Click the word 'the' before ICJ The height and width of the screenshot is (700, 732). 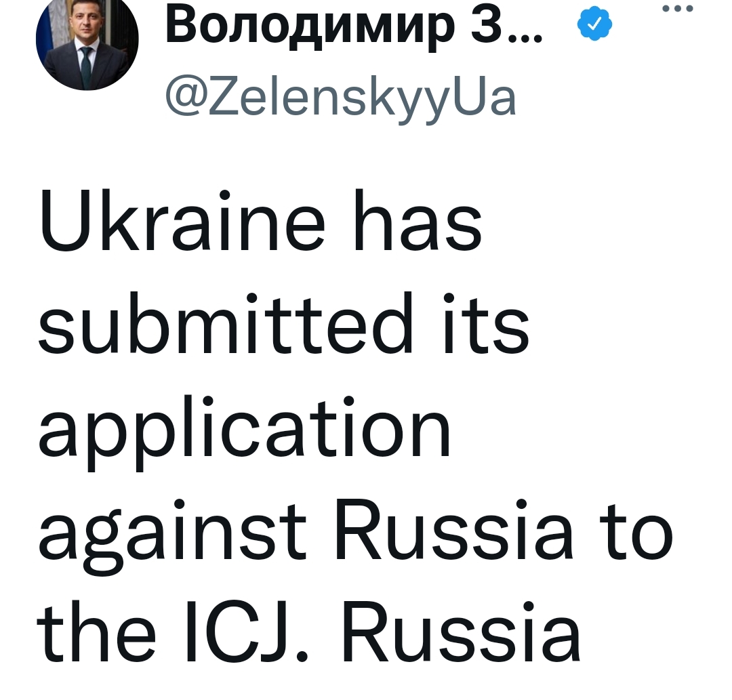coord(96,632)
